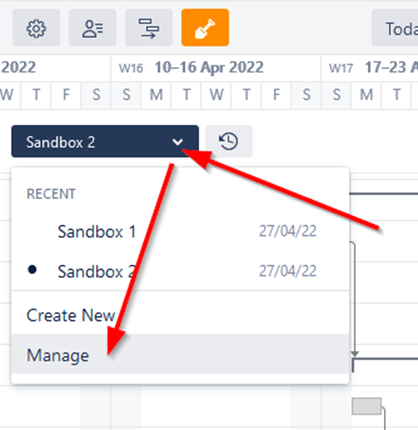The image size is (418, 430).
Task: Select the gray task bar in Gantt chart
Action: pyautogui.click(x=367, y=406)
